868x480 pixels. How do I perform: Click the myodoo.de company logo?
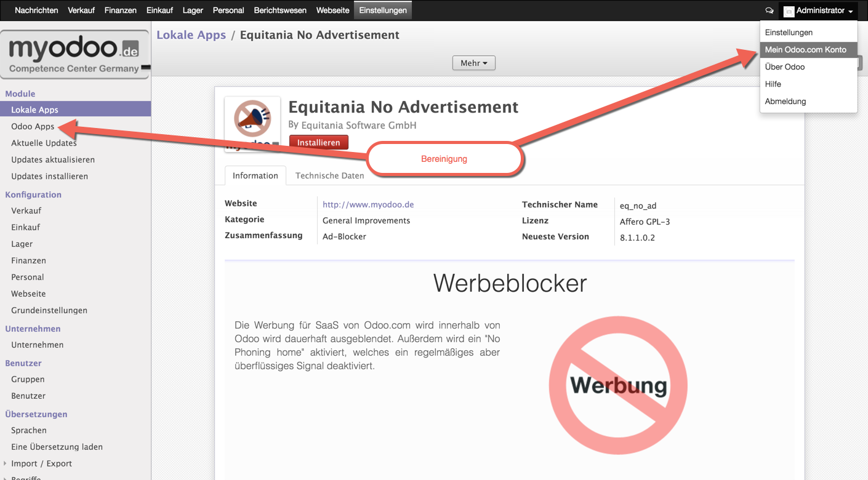74,54
